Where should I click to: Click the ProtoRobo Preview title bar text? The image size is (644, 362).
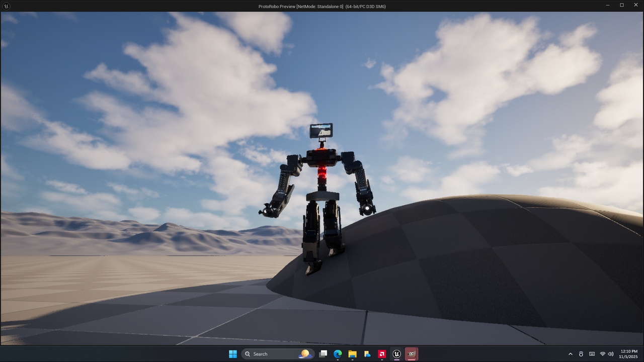pos(322,7)
